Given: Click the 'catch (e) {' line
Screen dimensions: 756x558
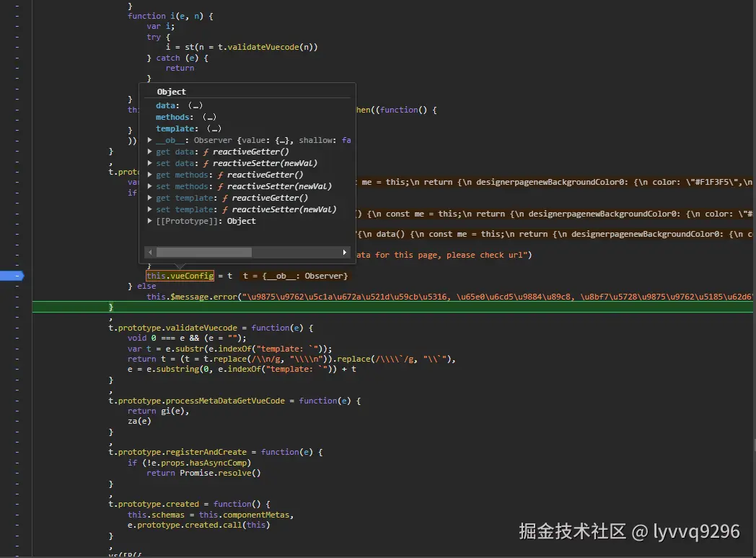Looking at the screenshot, I should (177, 58).
